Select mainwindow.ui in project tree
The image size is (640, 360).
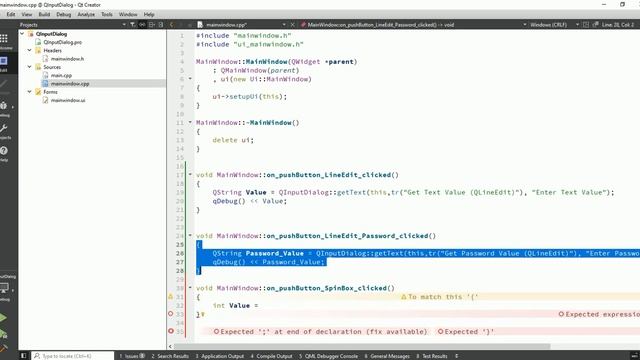pyautogui.click(x=68, y=100)
